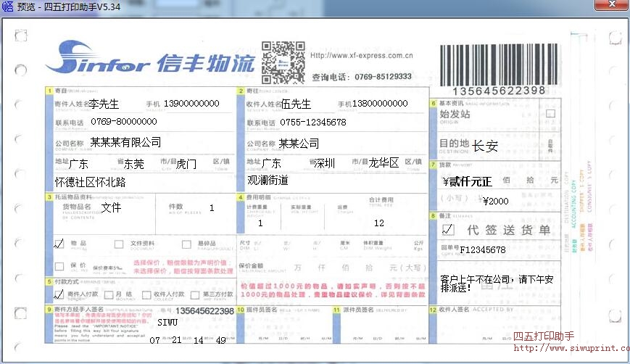630x364 pixels.
Task: Click the barcode number 135645622398 under barcode
Action: coord(499,91)
